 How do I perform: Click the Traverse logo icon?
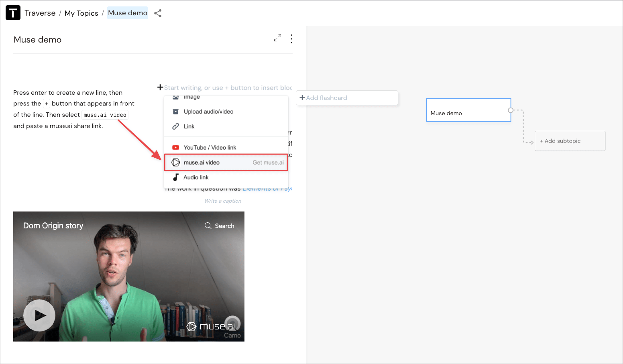[x=13, y=13]
